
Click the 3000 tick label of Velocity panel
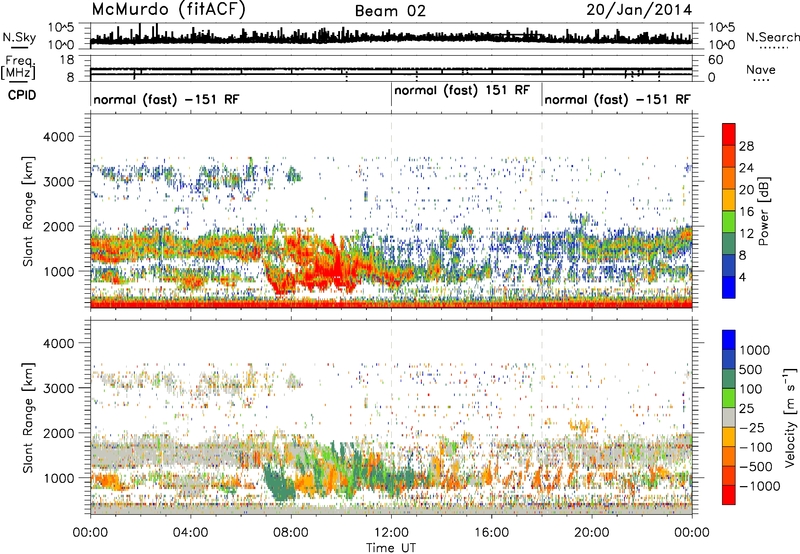click(x=61, y=388)
